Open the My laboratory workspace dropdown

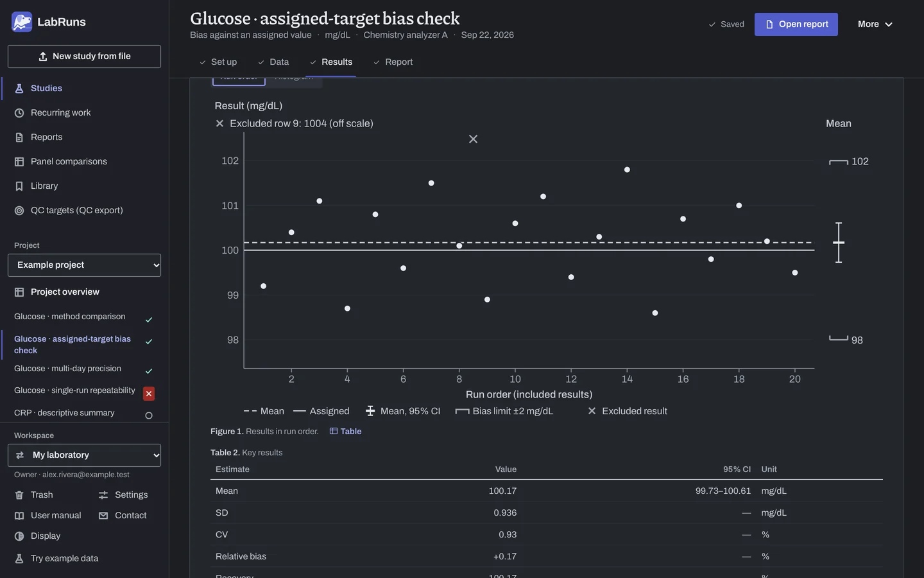84,455
